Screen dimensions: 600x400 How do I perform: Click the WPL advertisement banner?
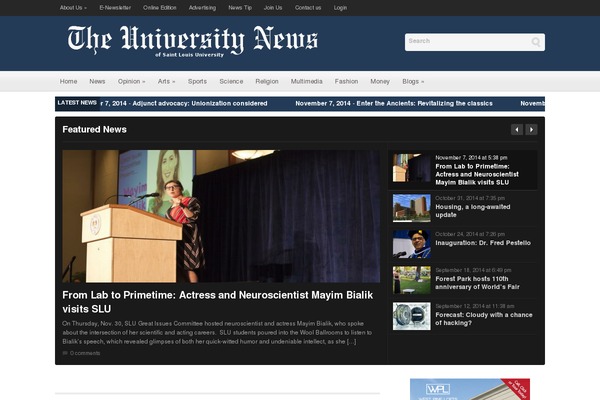pyautogui.click(x=470, y=389)
